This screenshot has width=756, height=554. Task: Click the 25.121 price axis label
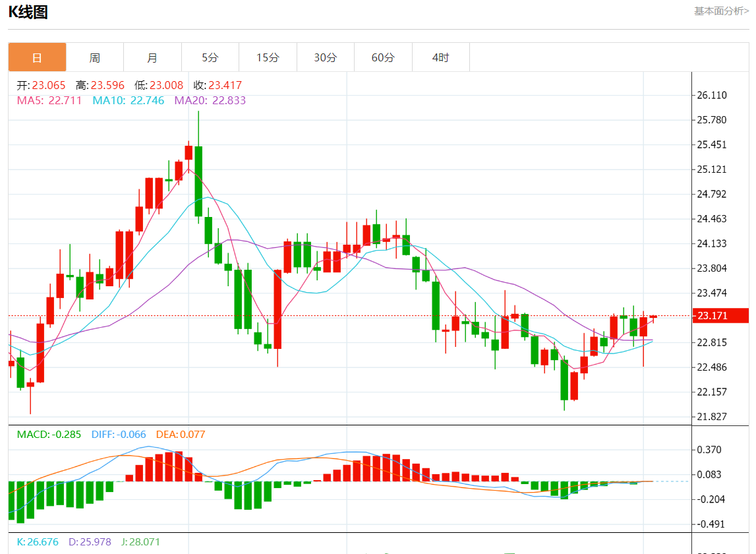click(x=712, y=169)
